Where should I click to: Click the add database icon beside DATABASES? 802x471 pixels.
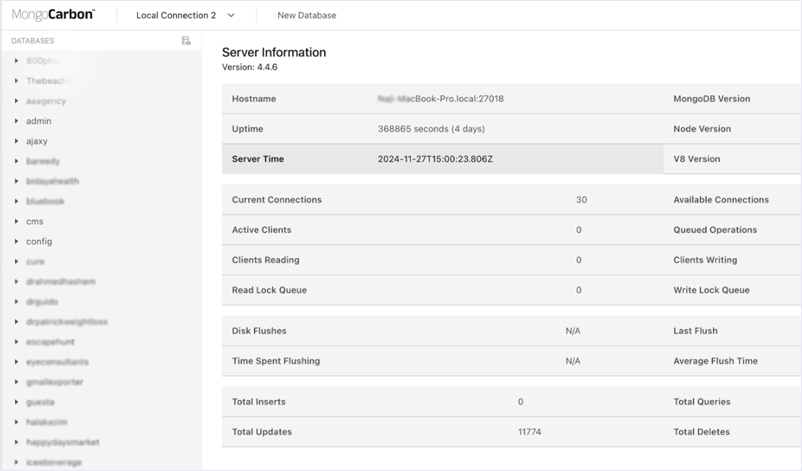coord(186,41)
